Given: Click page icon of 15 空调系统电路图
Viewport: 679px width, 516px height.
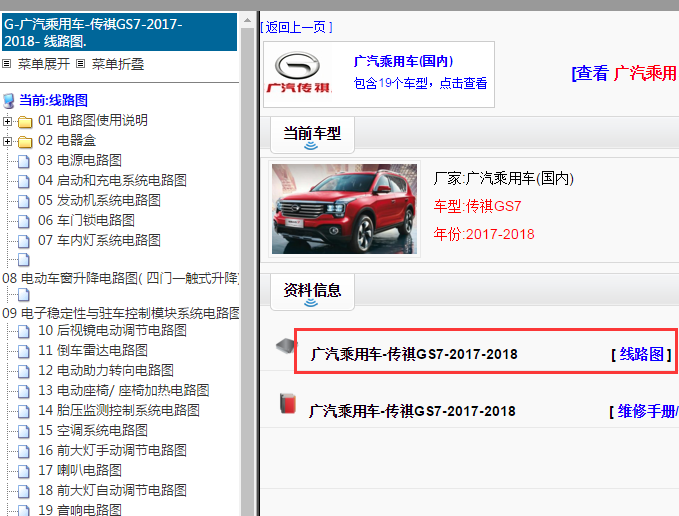Looking at the screenshot, I should tap(24, 431).
